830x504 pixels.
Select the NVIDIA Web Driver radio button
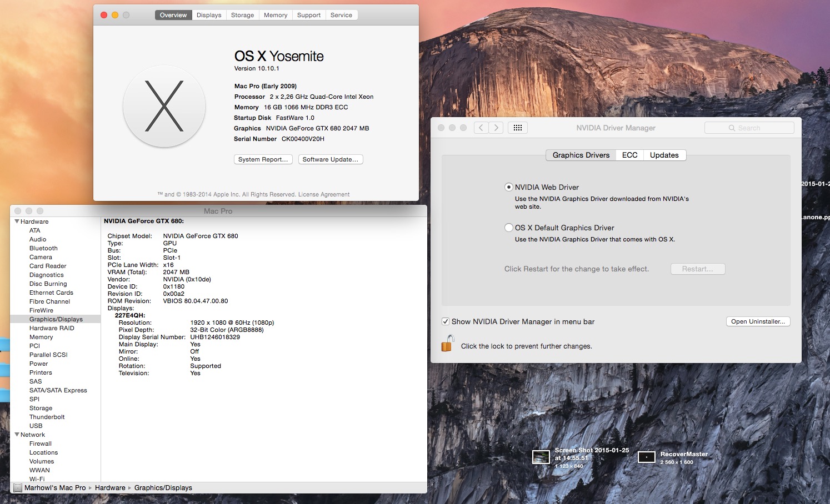tap(508, 187)
